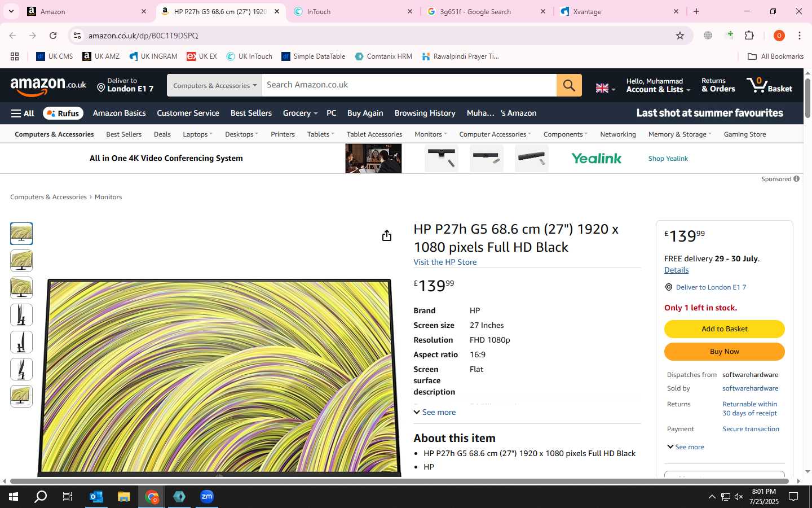The height and width of the screenshot is (508, 812).
Task: Click the vertical page scrollbar
Action: click(x=807, y=99)
